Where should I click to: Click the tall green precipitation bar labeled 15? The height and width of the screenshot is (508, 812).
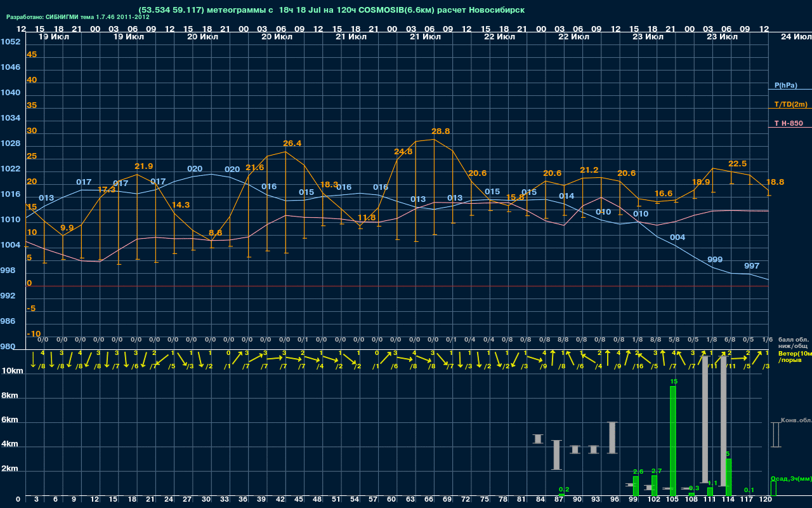673,441
